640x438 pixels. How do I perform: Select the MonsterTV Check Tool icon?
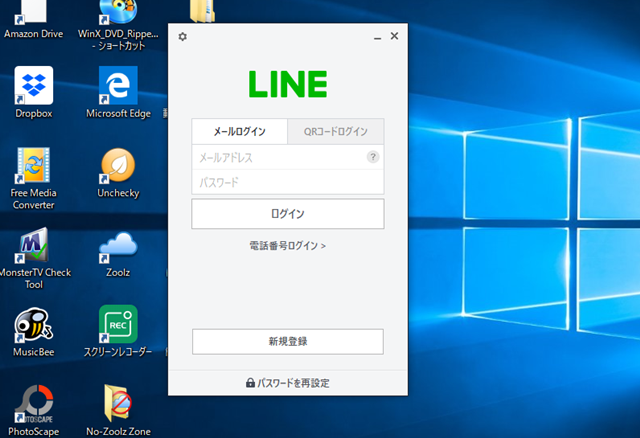pyautogui.click(x=33, y=245)
